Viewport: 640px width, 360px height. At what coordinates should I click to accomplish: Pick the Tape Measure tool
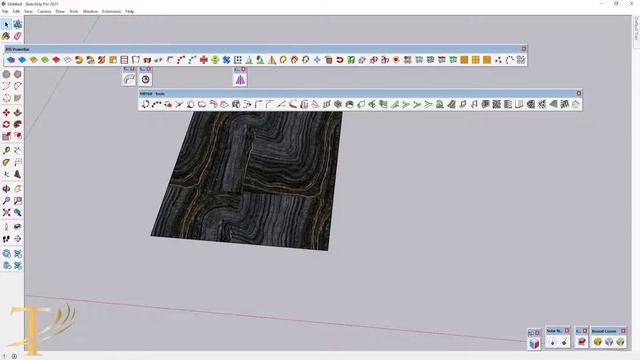pyautogui.click(x=6, y=151)
